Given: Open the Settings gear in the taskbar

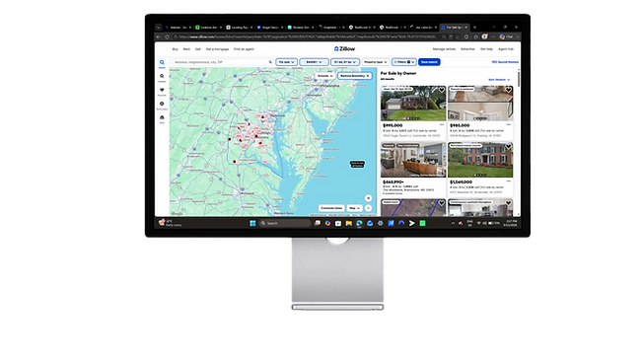Looking at the screenshot, I should (x=380, y=223).
